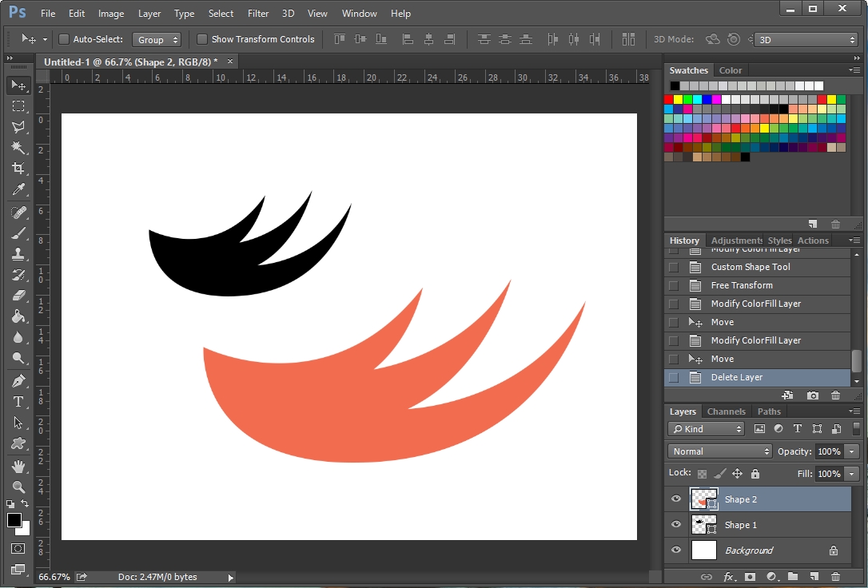Enable Auto-Select checkbox
Viewport: 868px width, 588px height.
64,39
